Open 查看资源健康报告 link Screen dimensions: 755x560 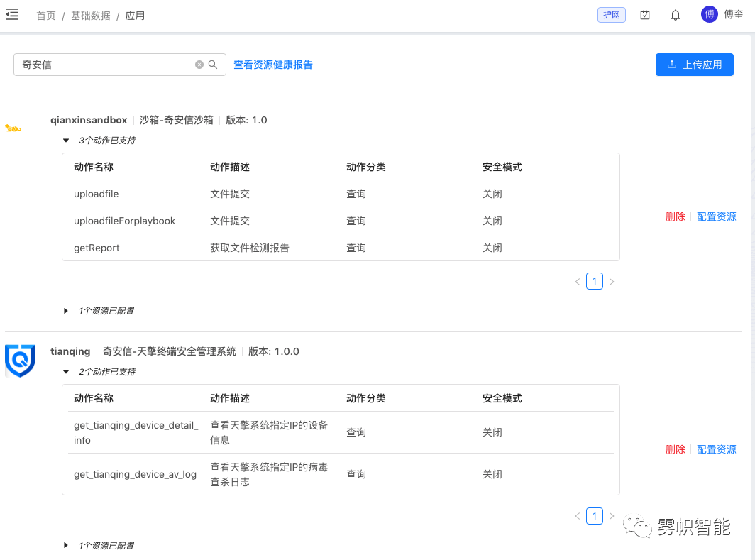(x=273, y=65)
